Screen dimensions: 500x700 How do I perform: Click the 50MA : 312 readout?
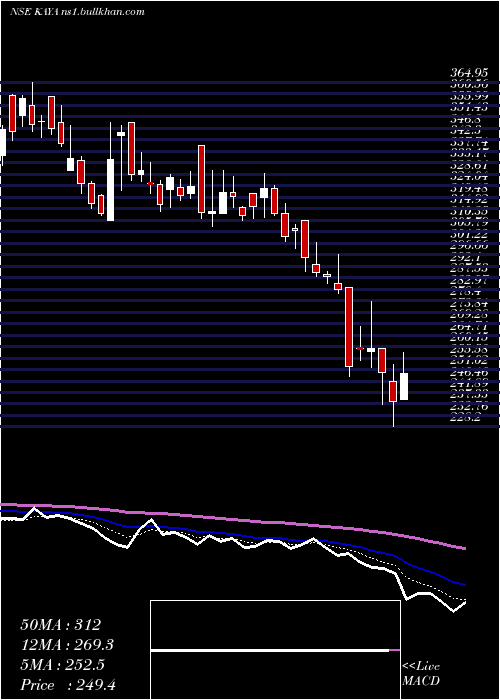click(x=60, y=625)
